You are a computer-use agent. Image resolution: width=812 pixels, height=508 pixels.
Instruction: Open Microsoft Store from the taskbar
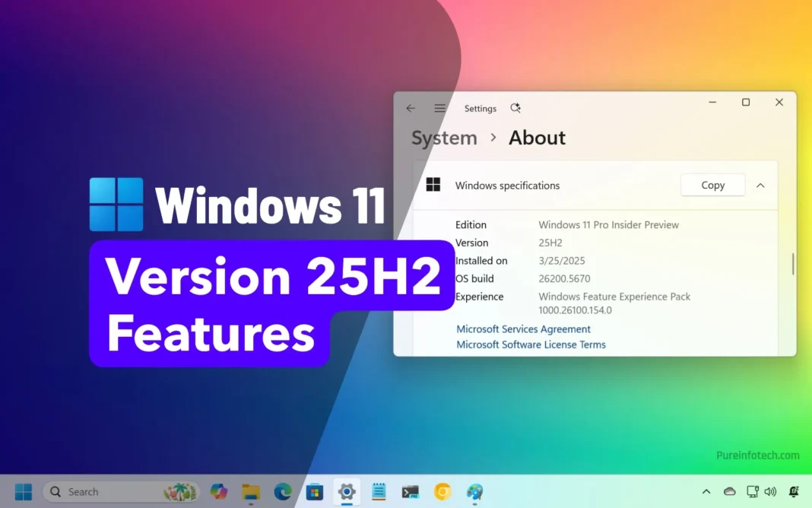coord(315,492)
